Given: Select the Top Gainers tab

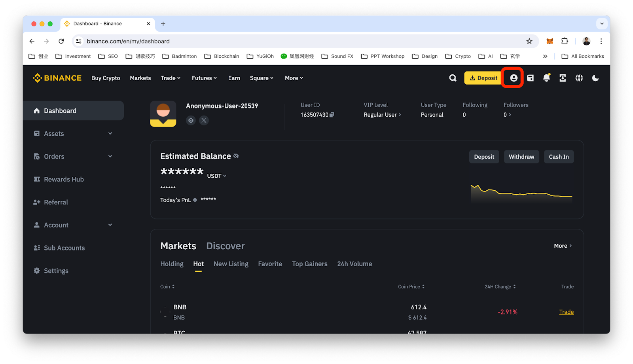Looking at the screenshot, I should point(310,264).
